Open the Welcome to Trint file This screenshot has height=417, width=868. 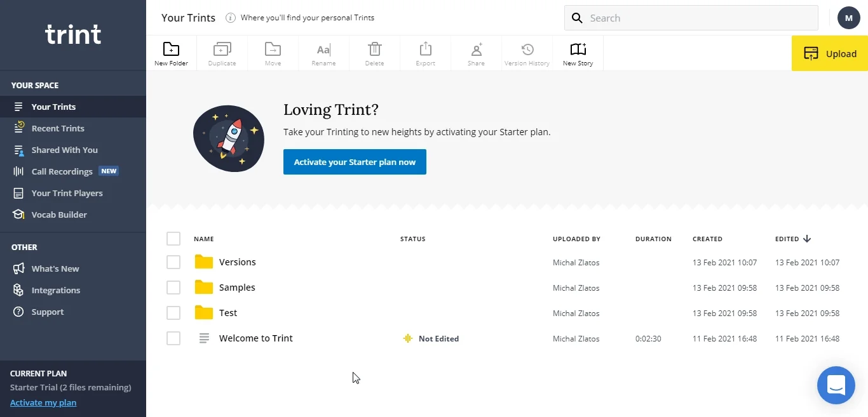(256, 338)
